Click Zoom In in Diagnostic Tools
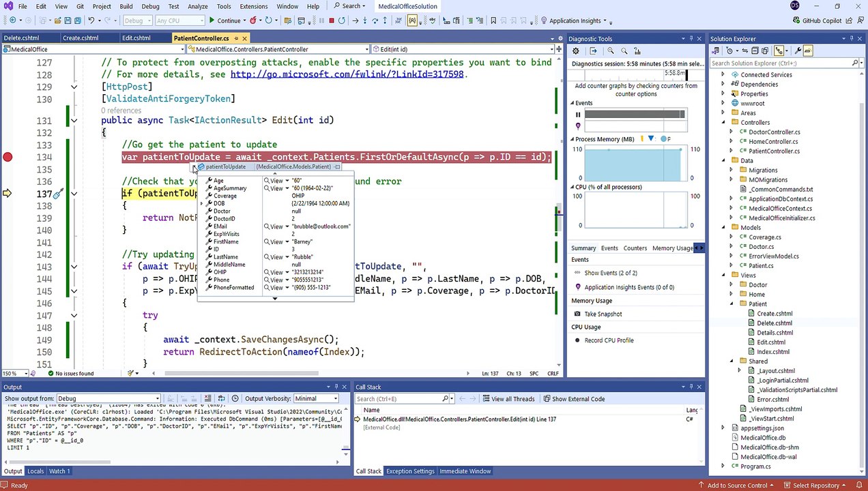Screen dimensions: 868x491 611,51
